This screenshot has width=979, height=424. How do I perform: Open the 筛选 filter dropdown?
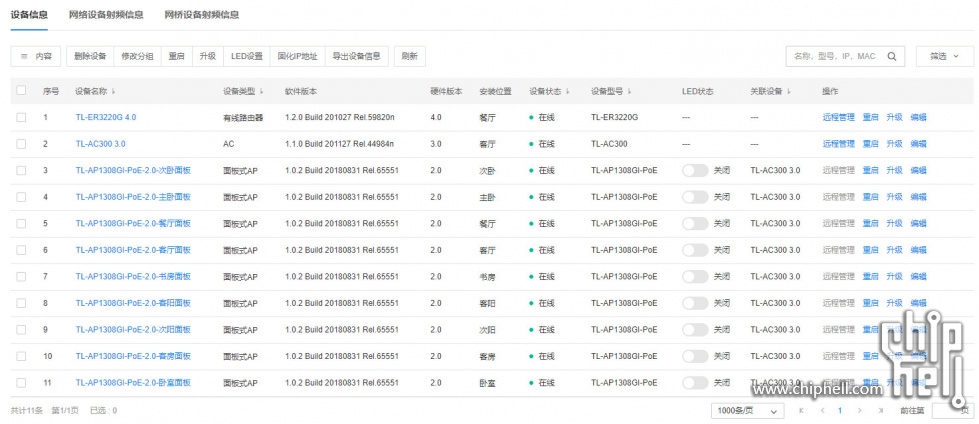coord(945,56)
